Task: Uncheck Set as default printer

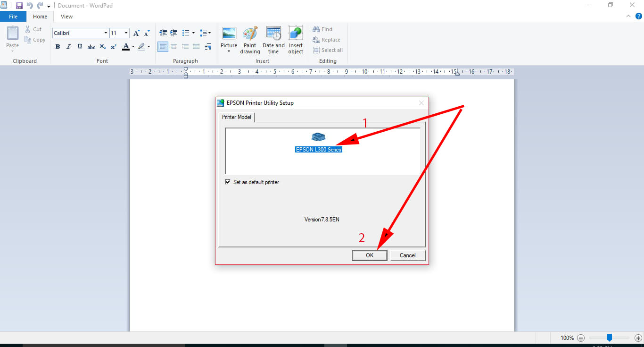Action: (x=228, y=182)
